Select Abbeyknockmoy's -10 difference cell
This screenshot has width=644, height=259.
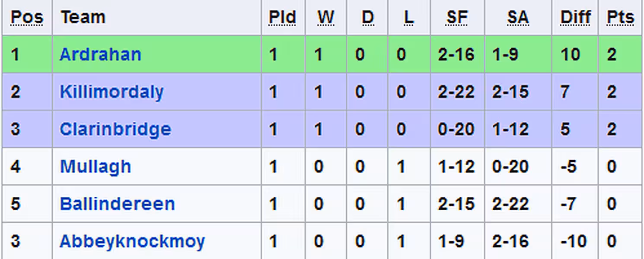[575, 241]
